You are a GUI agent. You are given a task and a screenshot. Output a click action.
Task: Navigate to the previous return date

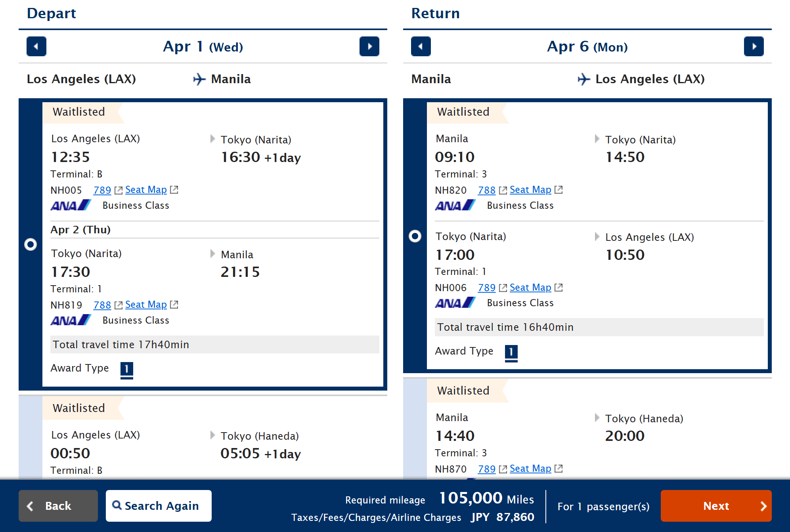click(x=421, y=46)
